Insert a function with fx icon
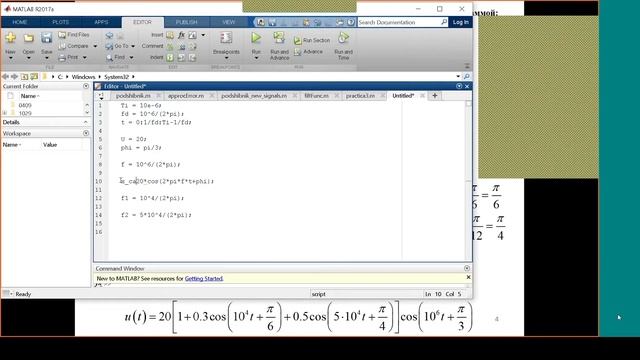This screenshot has width=640, height=360. [x=181, y=35]
